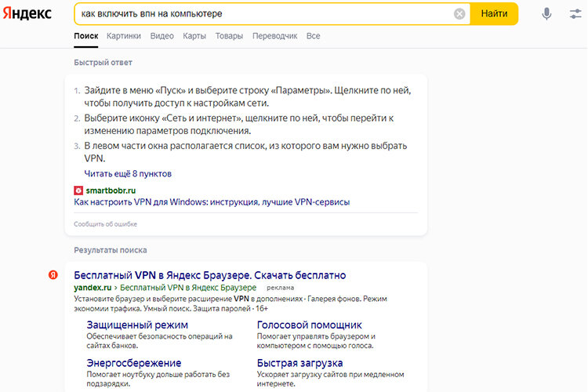
Task: Open the Быстрая загрузка sitelink
Action: click(299, 363)
